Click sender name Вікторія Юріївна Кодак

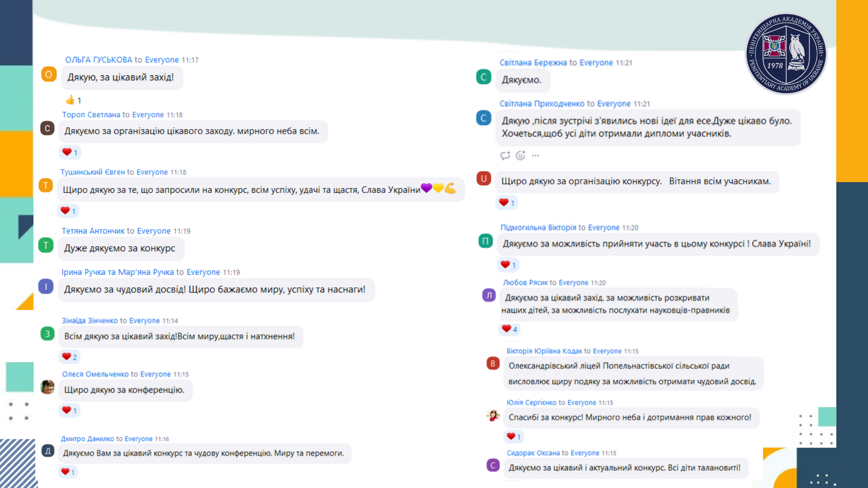[x=544, y=351]
